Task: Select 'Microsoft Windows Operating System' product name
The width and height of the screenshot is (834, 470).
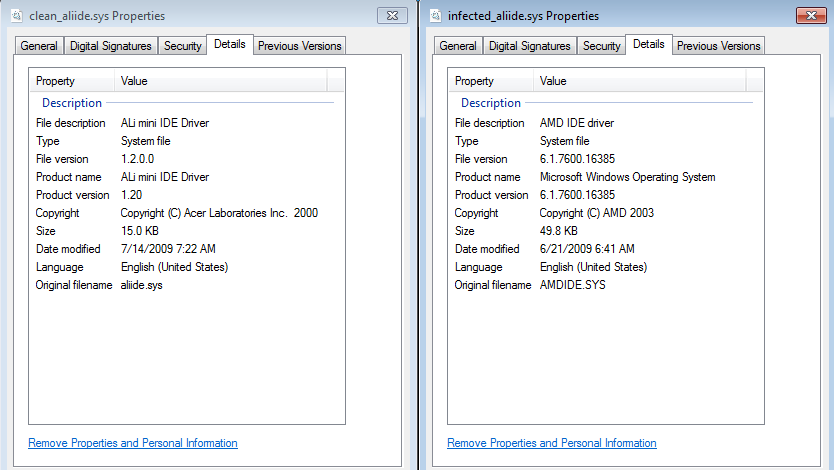Action: pos(628,177)
